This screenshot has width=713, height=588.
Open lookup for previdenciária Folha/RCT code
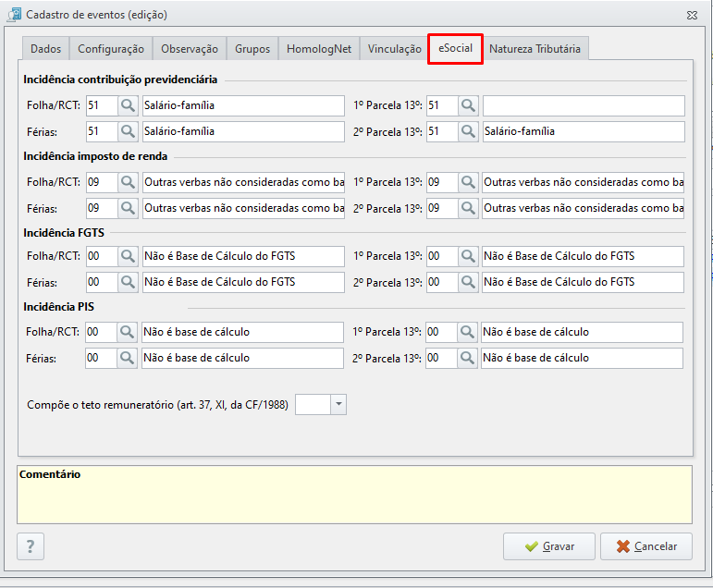tap(128, 105)
